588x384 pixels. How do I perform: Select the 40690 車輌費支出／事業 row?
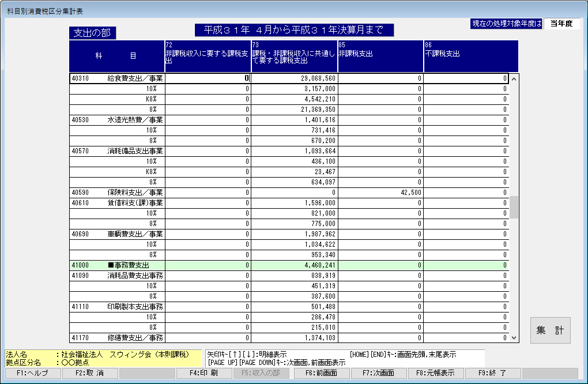coord(117,234)
